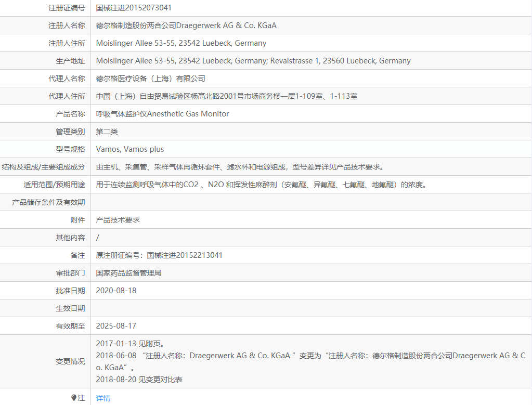Click the 管理类别 label

[71, 131]
